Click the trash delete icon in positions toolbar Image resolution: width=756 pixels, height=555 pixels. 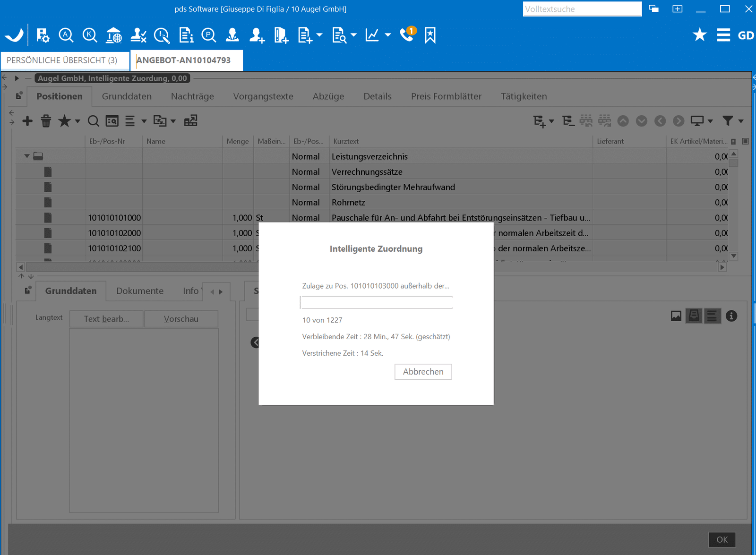point(46,121)
